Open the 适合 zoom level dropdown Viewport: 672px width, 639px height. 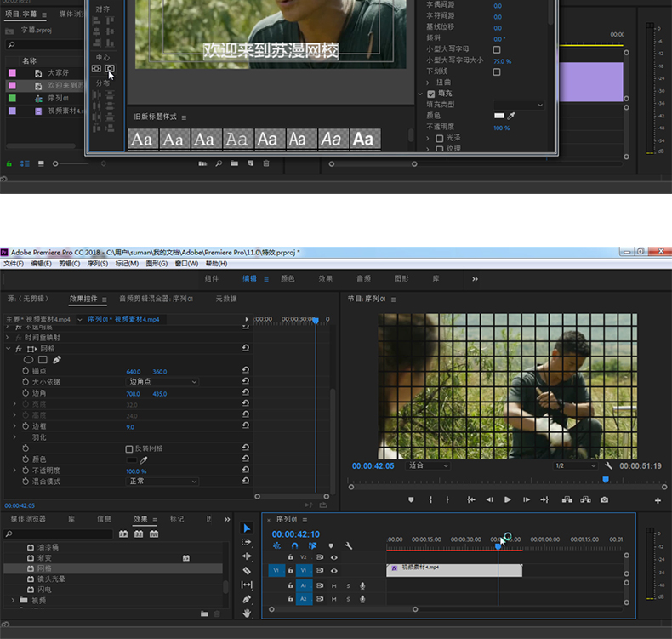click(x=428, y=465)
